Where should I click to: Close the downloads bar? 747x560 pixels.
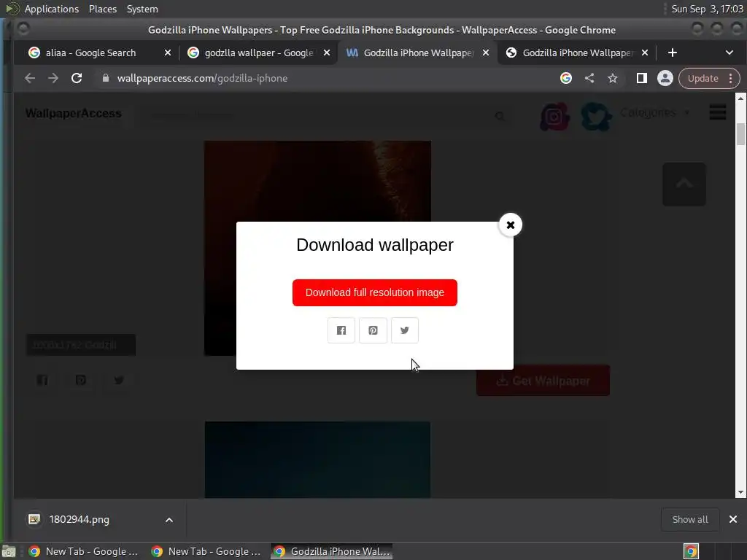point(732,519)
